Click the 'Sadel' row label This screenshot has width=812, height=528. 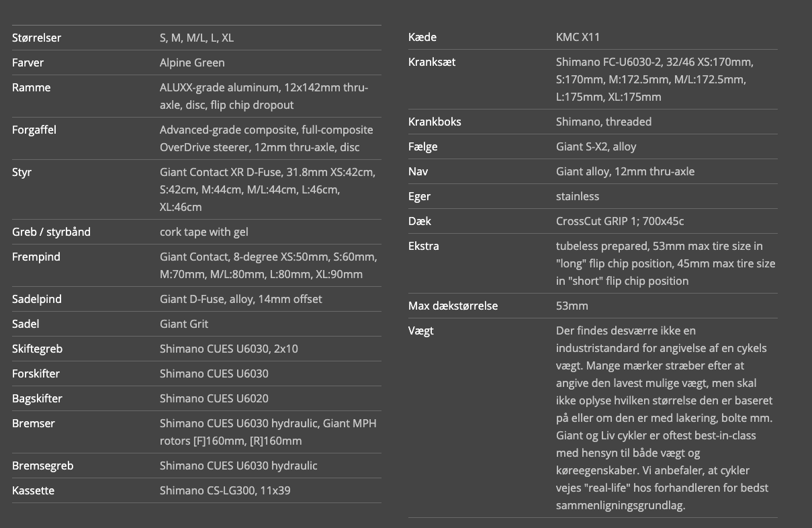tap(26, 324)
